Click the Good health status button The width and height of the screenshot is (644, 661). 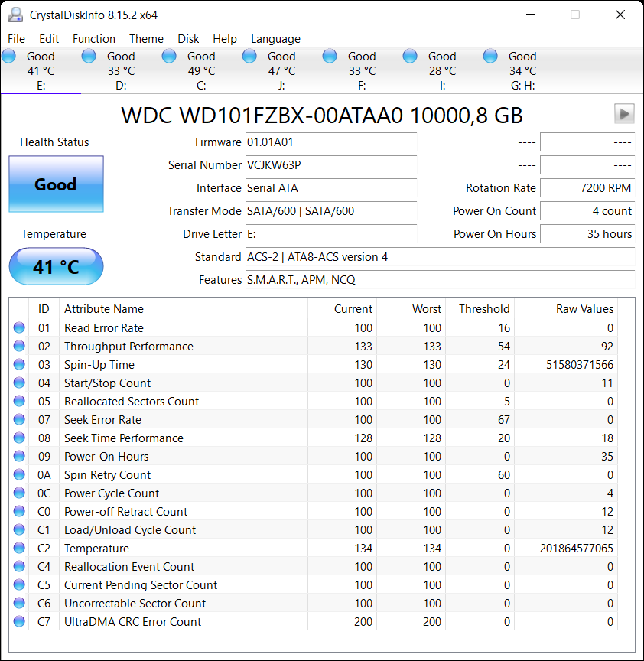(56, 184)
